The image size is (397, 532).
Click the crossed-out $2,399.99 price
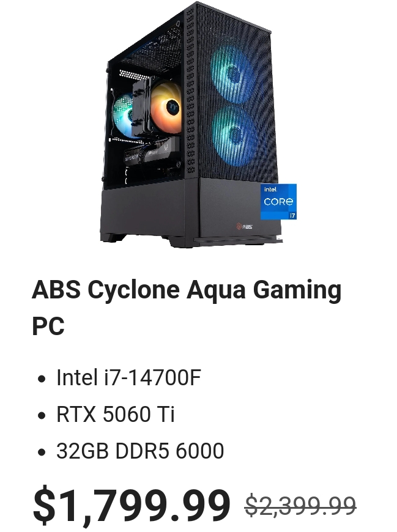click(x=300, y=506)
